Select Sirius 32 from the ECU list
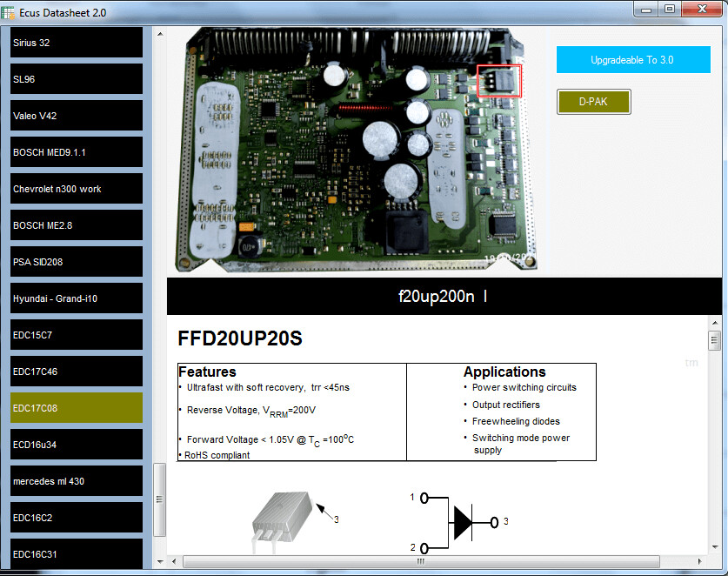This screenshot has height=576, width=728. pos(76,43)
